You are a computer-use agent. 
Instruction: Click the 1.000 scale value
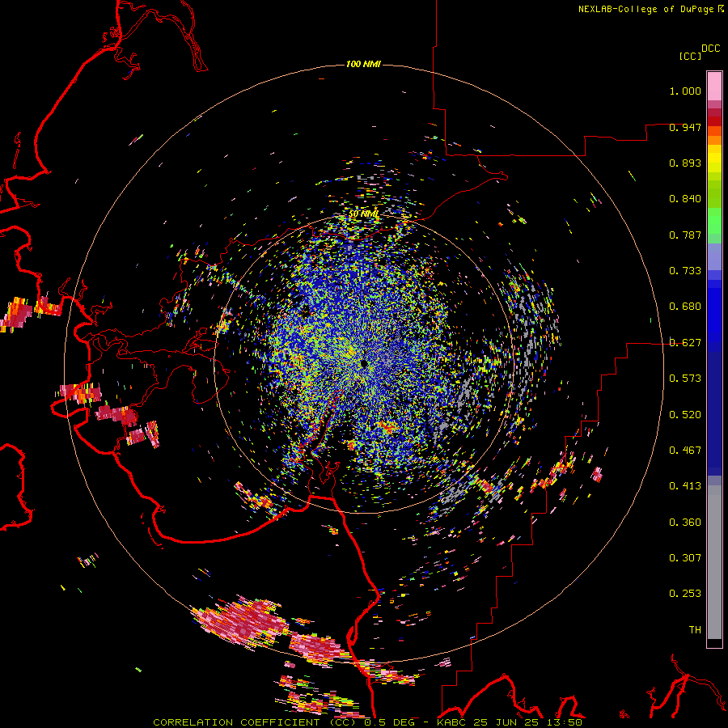(685, 91)
